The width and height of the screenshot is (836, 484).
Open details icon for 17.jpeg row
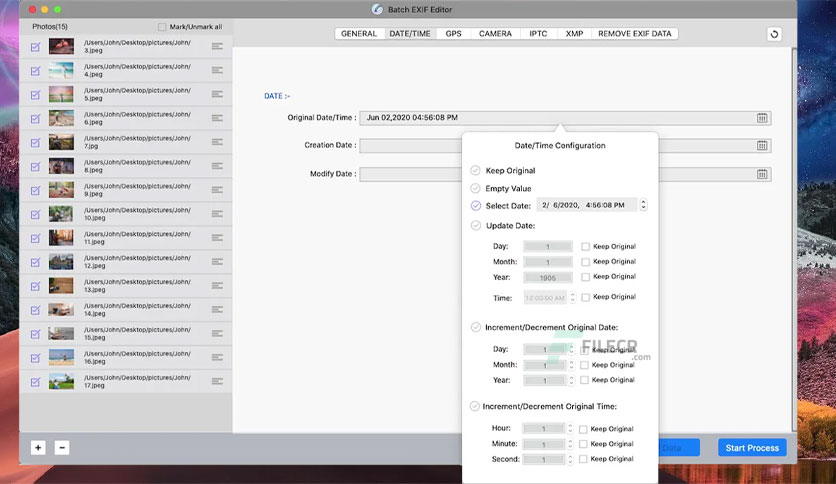click(x=217, y=381)
